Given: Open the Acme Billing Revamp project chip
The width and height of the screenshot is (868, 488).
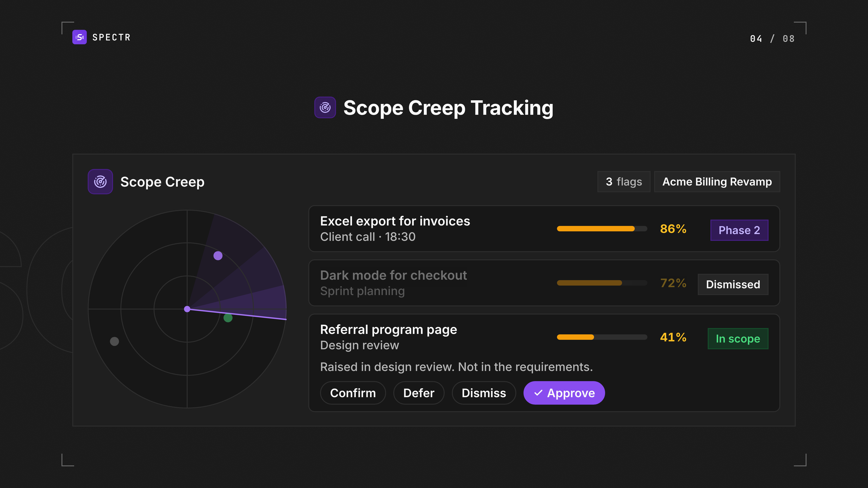Looking at the screenshot, I should coord(717,181).
